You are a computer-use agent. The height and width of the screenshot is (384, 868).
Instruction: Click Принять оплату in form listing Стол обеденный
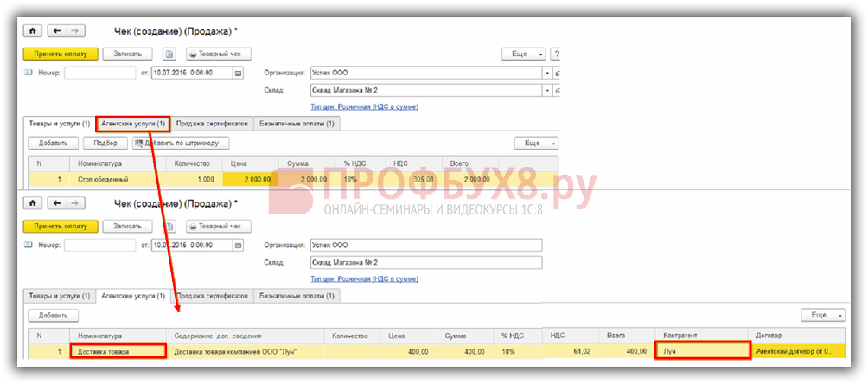click(61, 54)
